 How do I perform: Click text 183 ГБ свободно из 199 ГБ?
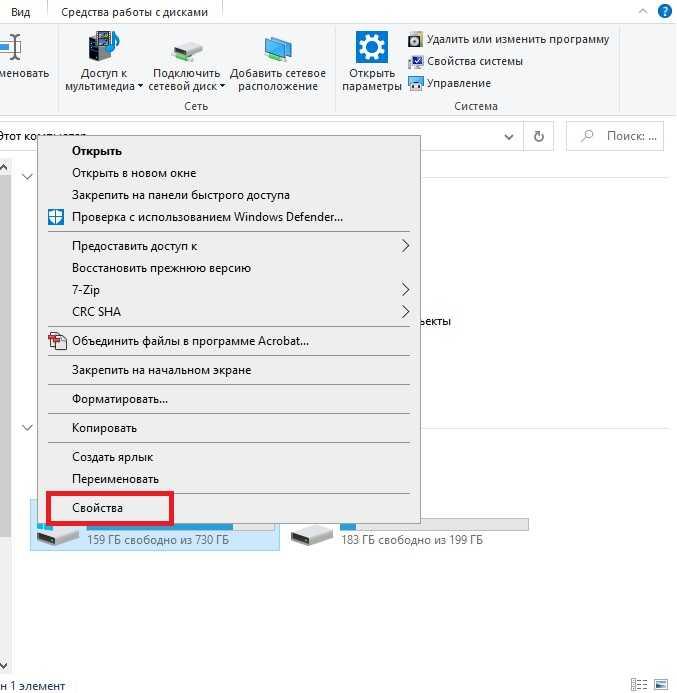click(x=411, y=540)
